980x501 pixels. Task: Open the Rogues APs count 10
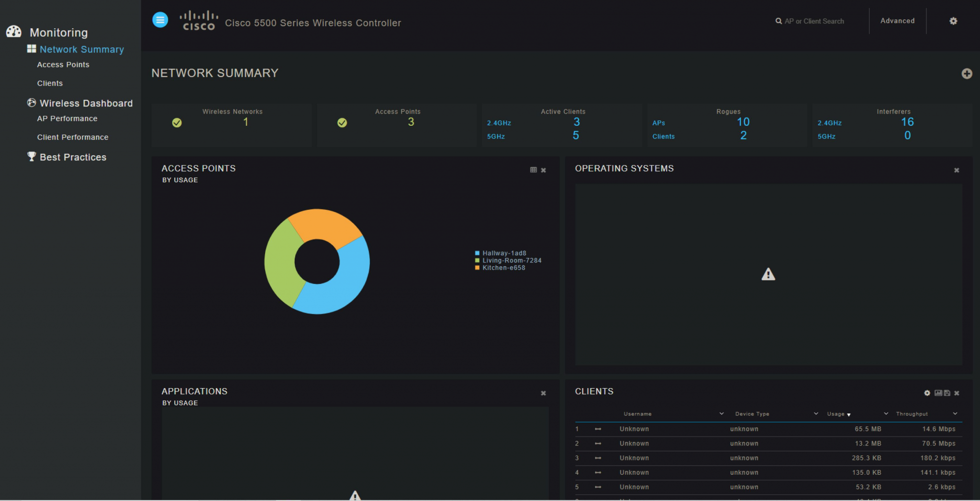(743, 122)
